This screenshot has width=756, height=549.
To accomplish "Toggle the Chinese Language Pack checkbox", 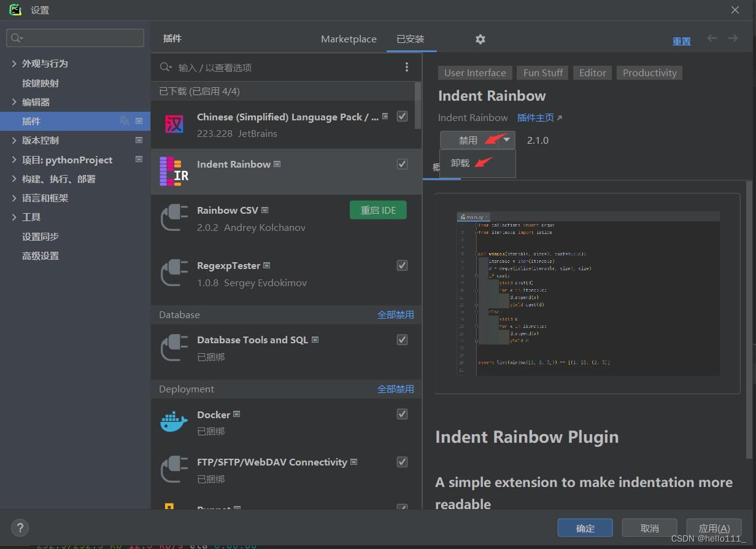I will (x=402, y=116).
